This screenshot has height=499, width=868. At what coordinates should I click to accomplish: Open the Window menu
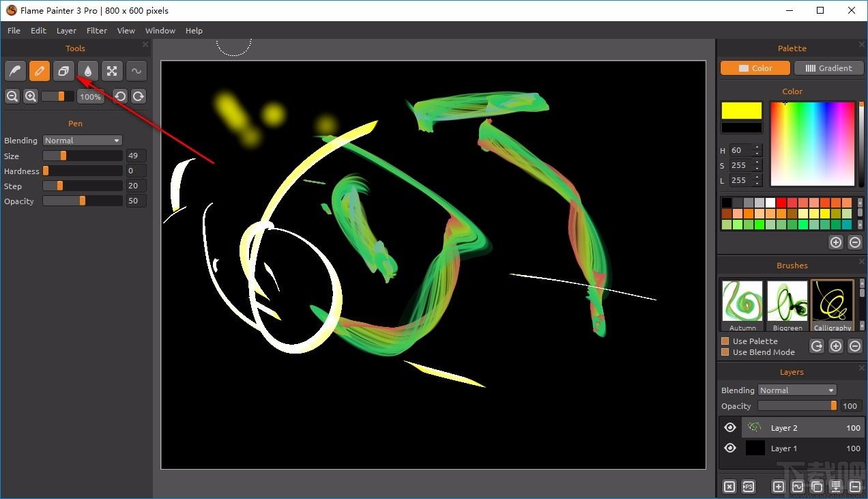pyautogui.click(x=160, y=31)
